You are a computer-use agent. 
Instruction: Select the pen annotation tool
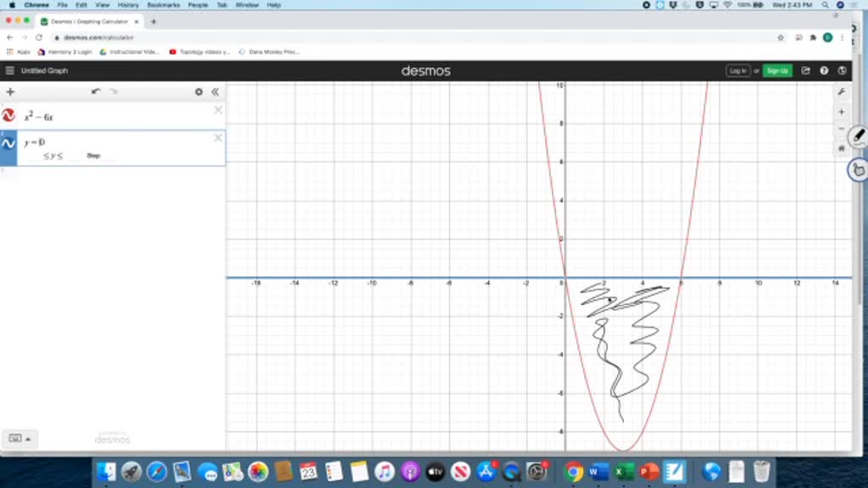pyautogui.click(x=858, y=136)
